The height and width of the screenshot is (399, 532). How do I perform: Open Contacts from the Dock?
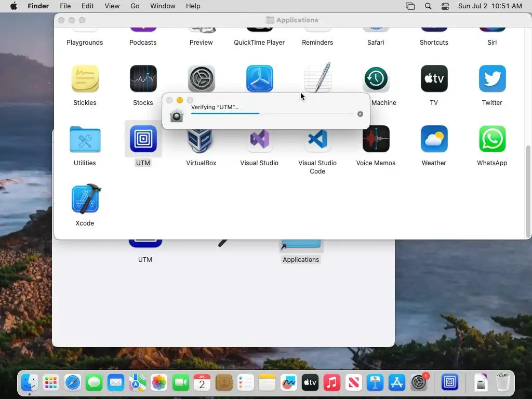224,383
